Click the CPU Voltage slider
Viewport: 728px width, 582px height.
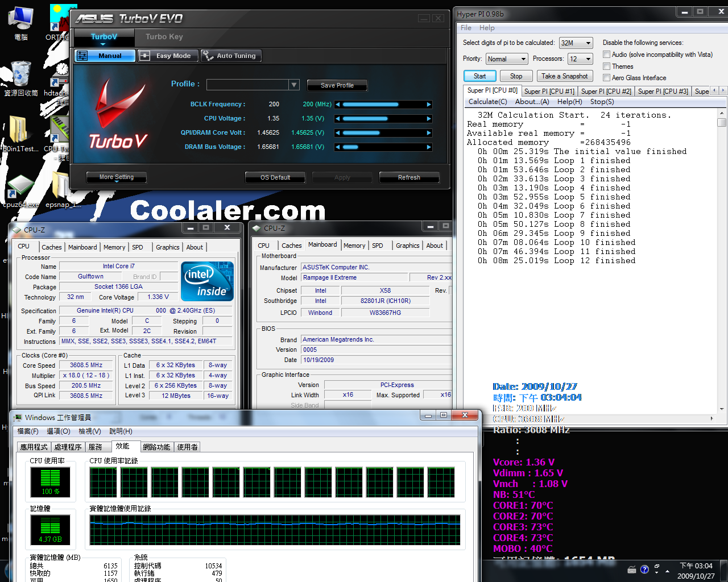(x=383, y=119)
